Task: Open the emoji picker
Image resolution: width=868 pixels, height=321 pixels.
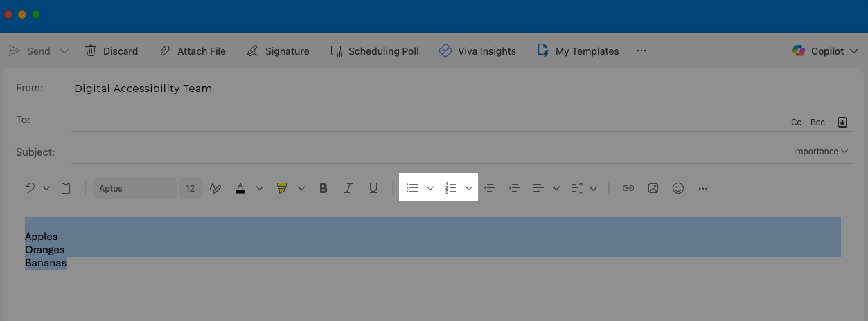Action: [678, 188]
